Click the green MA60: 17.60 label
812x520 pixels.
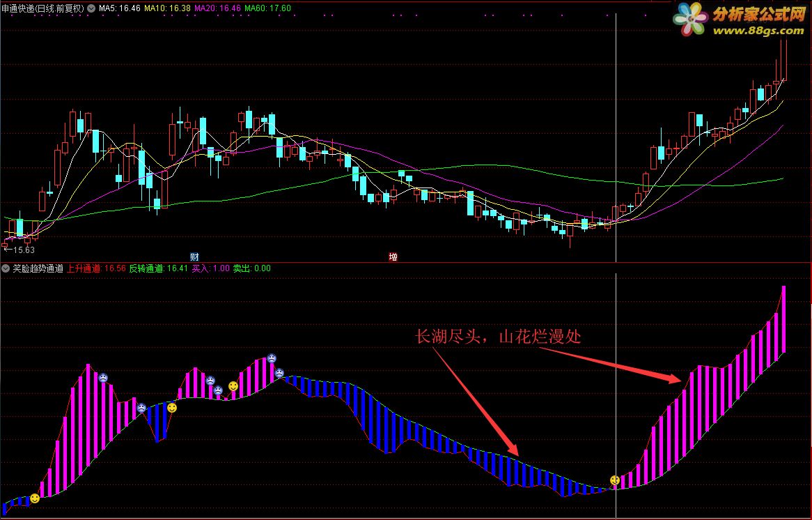coord(267,8)
